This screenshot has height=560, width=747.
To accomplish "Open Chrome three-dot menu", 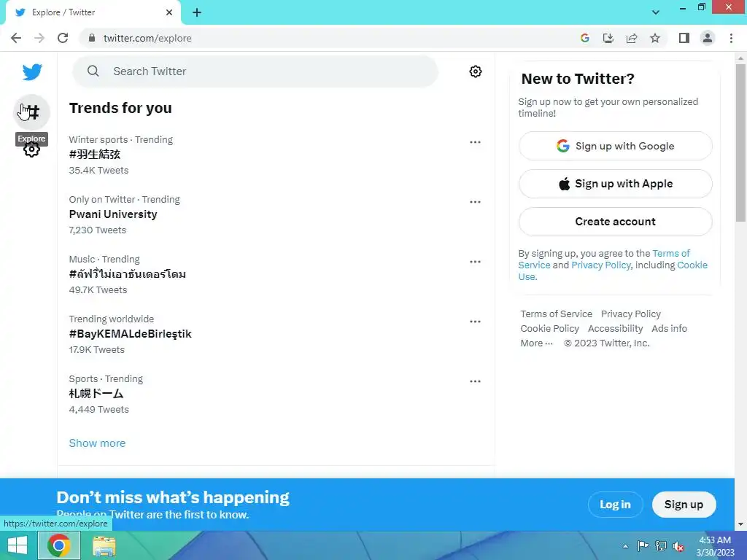I will click(731, 38).
